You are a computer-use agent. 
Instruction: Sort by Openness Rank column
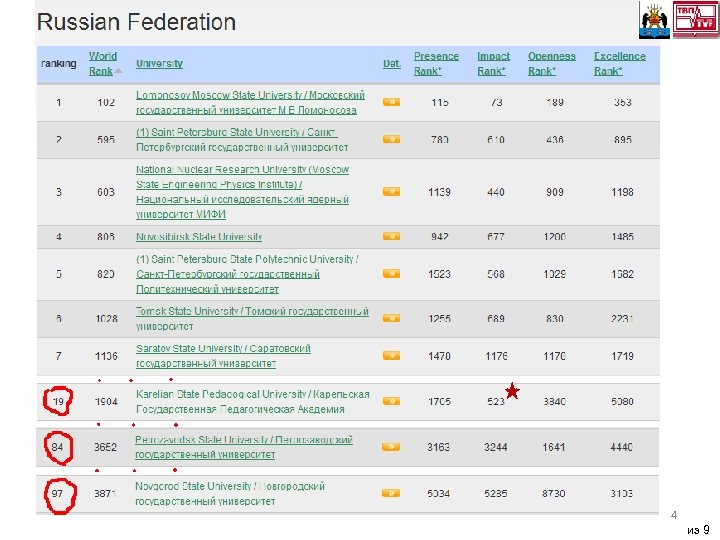click(x=551, y=63)
